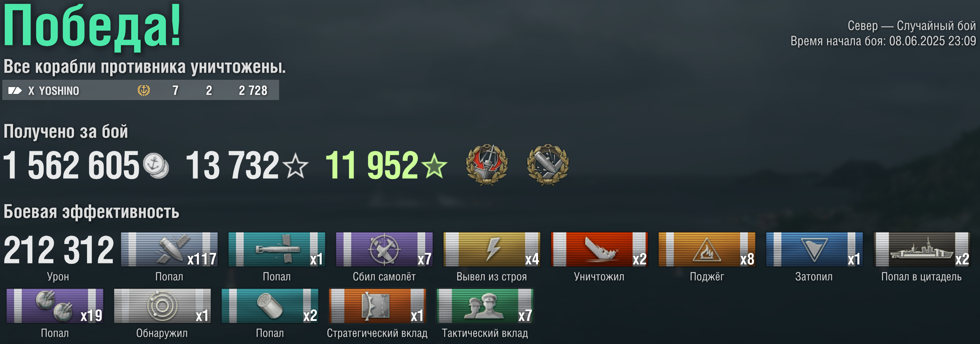Select the fires set ribbon x8
The image size is (980, 344).
pos(707,249)
